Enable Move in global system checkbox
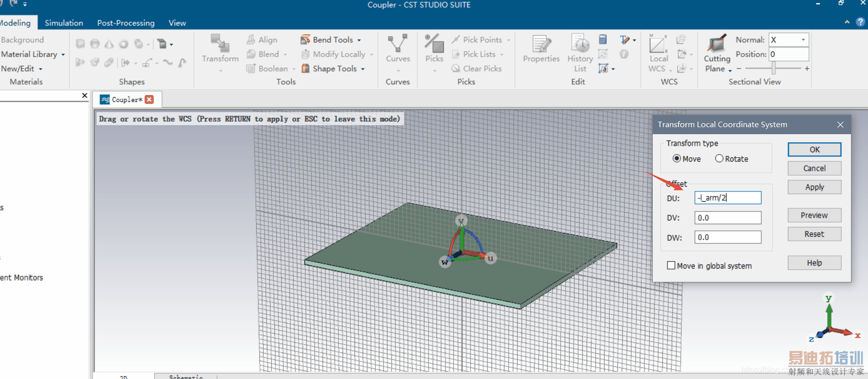This screenshot has height=379, width=868. coord(671,265)
